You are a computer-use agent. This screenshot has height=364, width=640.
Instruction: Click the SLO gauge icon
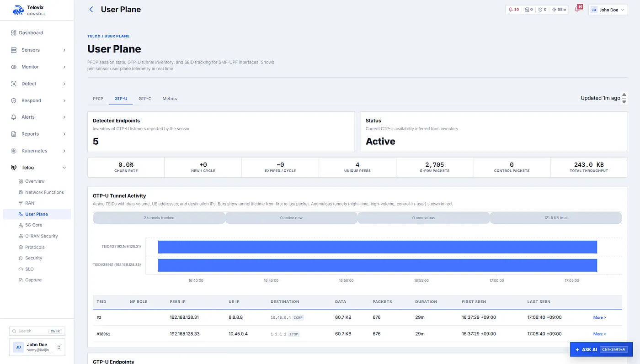[21, 269]
